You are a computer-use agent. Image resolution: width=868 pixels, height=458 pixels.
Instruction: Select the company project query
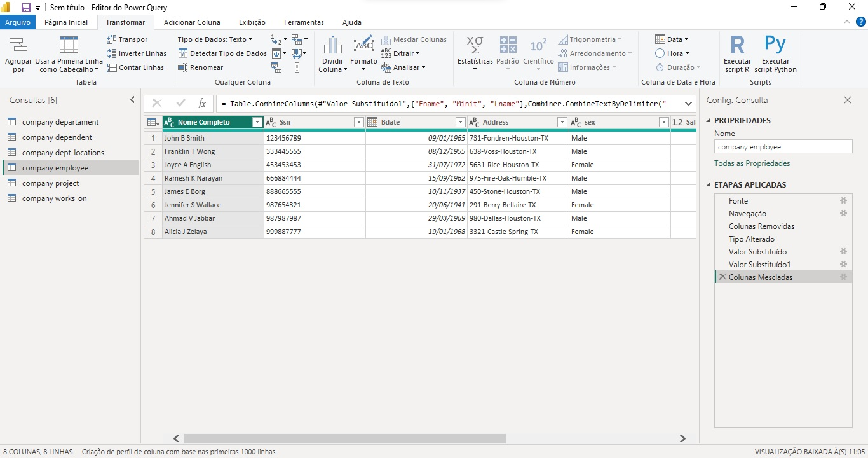[50, 183]
